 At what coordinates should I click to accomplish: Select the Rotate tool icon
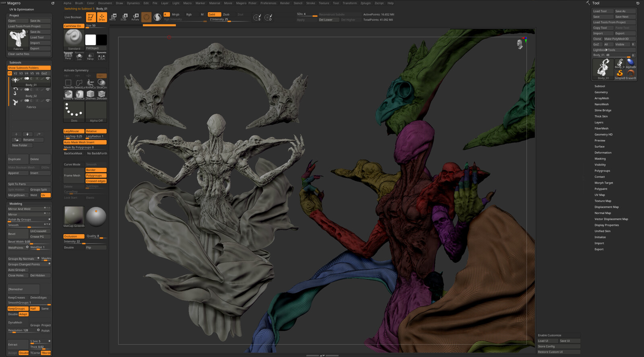pyautogui.click(x=135, y=17)
